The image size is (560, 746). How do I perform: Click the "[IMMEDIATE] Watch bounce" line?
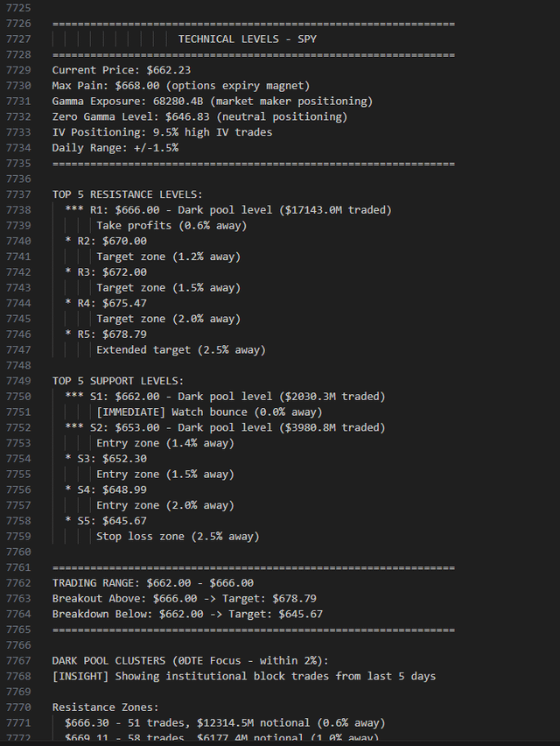click(x=209, y=412)
